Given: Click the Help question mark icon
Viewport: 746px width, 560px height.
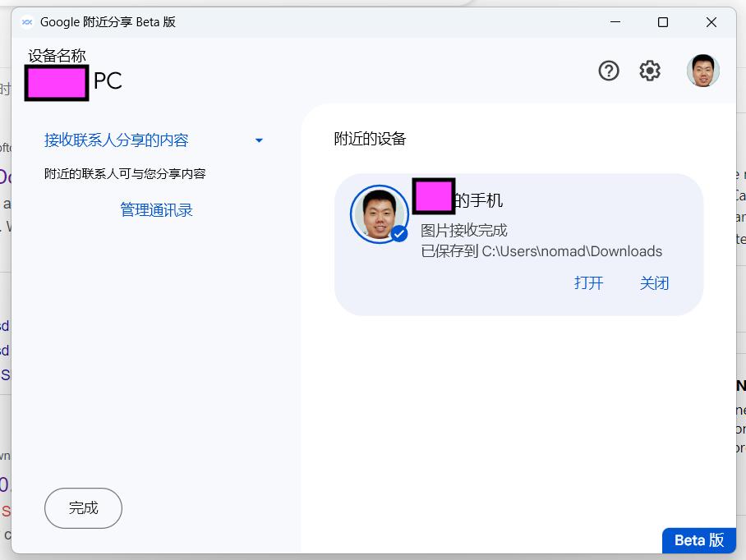Looking at the screenshot, I should coord(608,71).
